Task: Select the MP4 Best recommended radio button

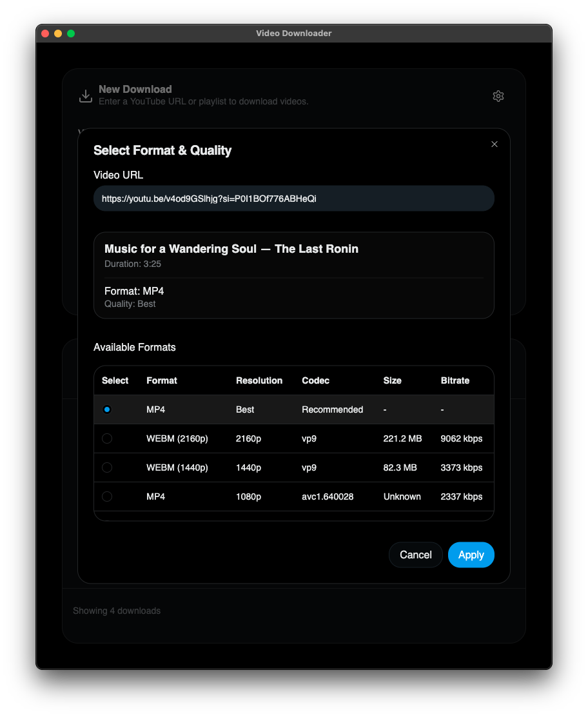Action: (107, 409)
